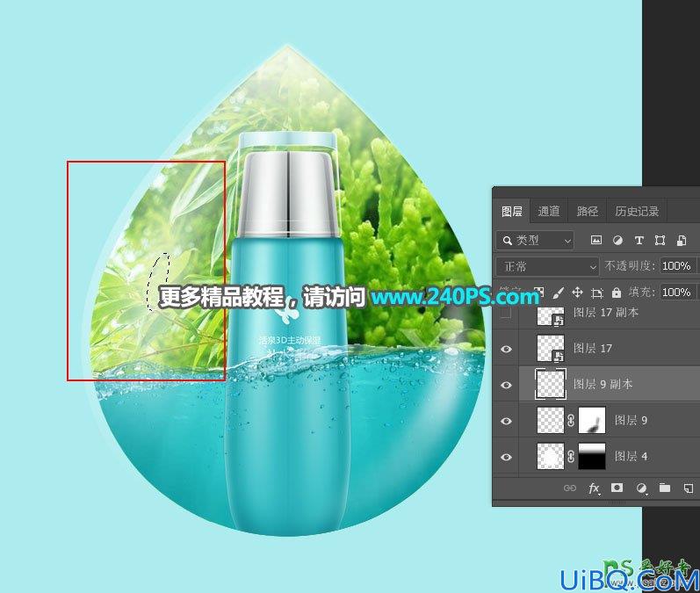Filter layers by pixel layer icon

click(x=596, y=240)
